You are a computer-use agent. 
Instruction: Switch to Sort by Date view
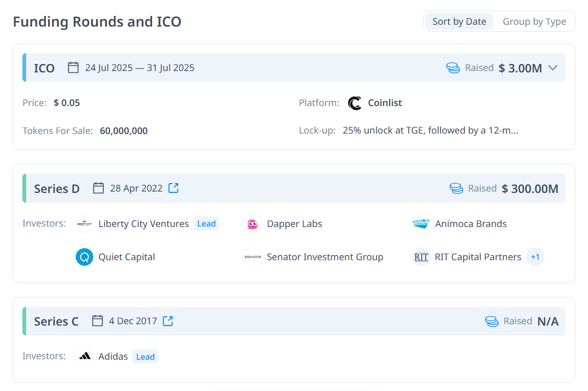(x=459, y=21)
